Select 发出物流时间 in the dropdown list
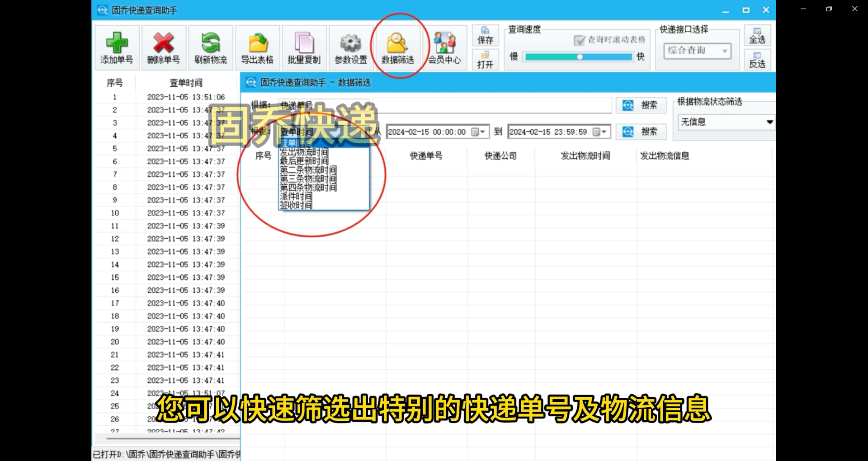This screenshot has width=868, height=461. [x=304, y=152]
